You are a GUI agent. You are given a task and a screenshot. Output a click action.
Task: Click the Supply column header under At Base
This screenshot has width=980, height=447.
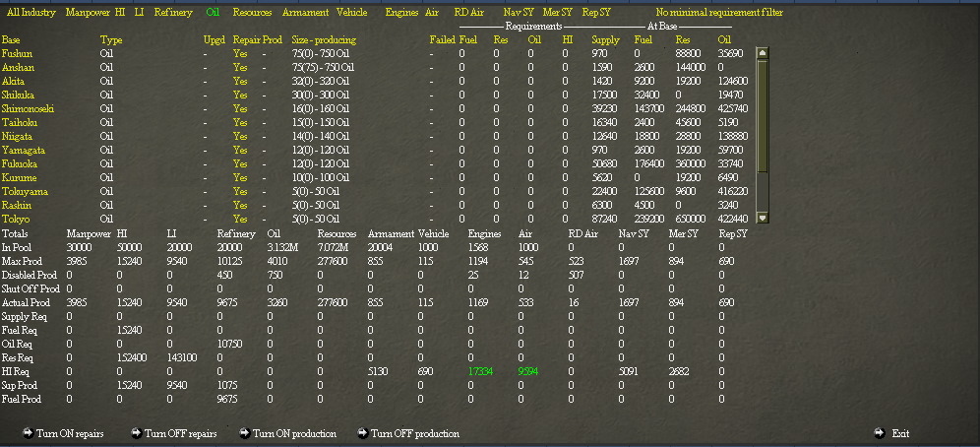[x=605, y=40]
